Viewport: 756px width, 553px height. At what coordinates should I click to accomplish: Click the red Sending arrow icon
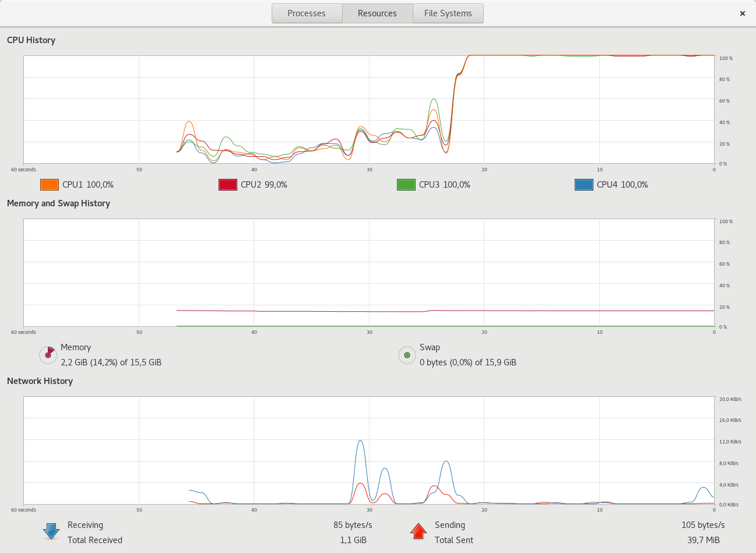tap(419, 531)
